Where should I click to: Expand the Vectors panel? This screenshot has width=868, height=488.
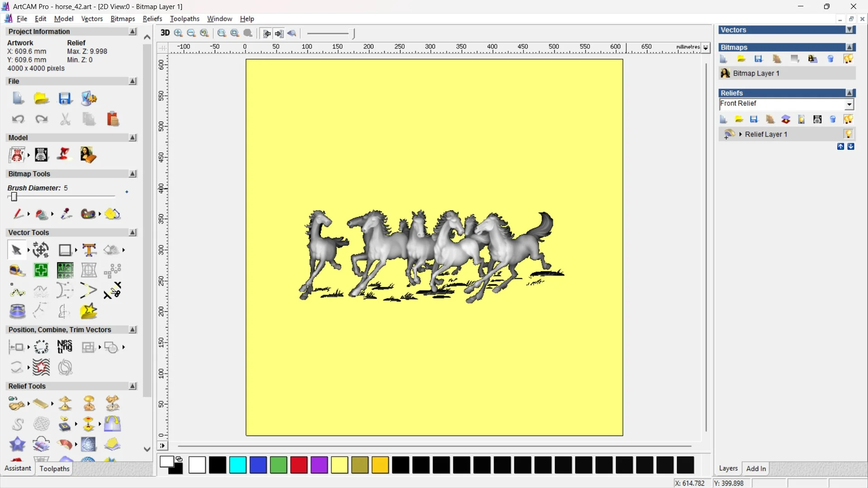[x=849, y=30]
